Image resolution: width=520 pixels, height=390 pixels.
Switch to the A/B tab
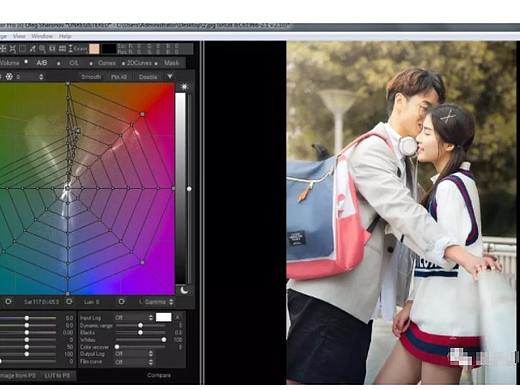click(42, 63)
